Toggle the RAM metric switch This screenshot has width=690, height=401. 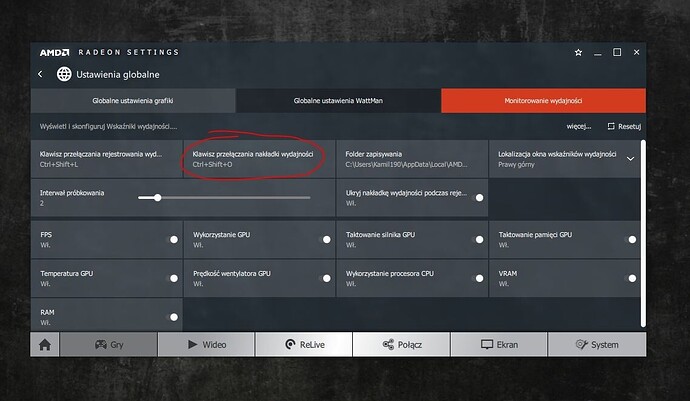(172, 317)
